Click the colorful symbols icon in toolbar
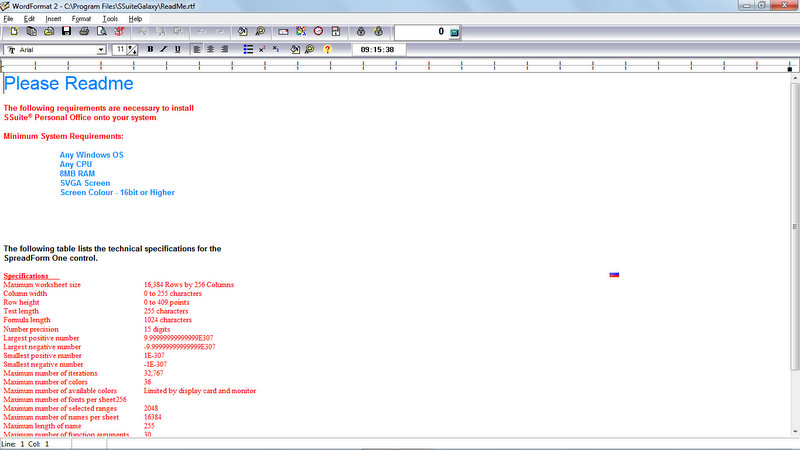Image resolution: width=800 pixels, height=450 pixels. [301, 32]
